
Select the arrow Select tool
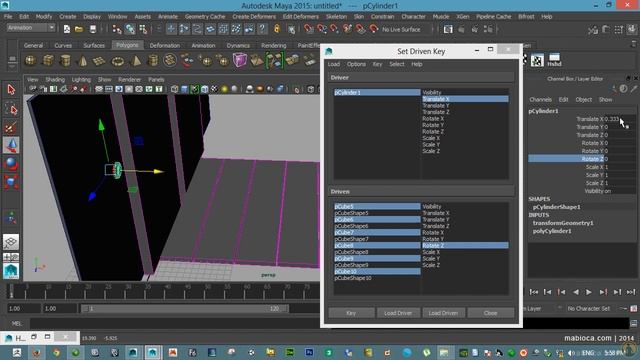(11, 89)
